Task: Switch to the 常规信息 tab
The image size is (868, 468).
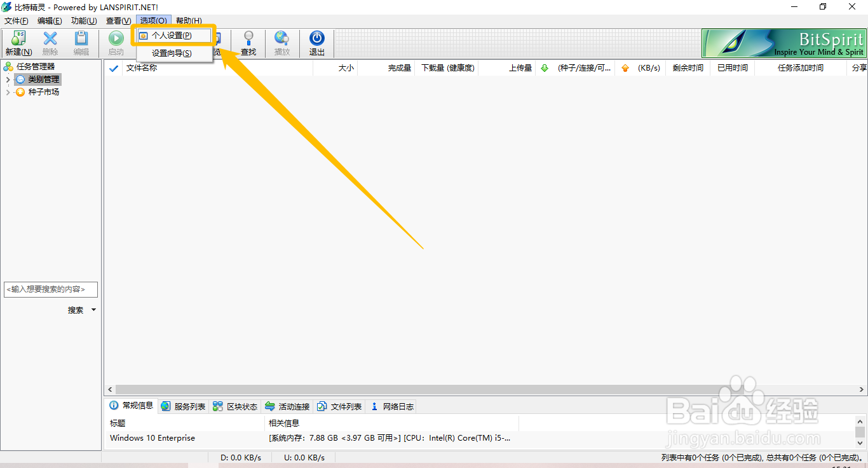Action: [132, 406]
